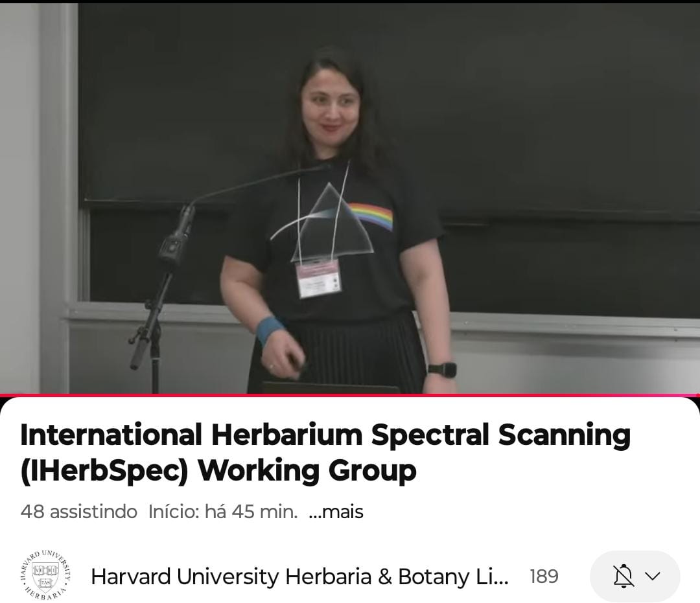The height and width of the screenshot is (603, 700).
Task: Tap the Harvard University Herbaria channel avatar
Action: (45, 576)
